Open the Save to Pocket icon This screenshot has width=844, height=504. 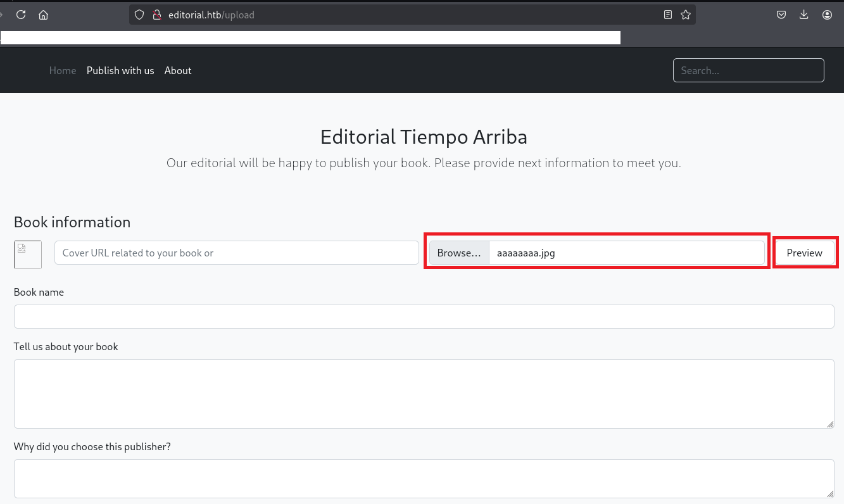coord(781,15)
